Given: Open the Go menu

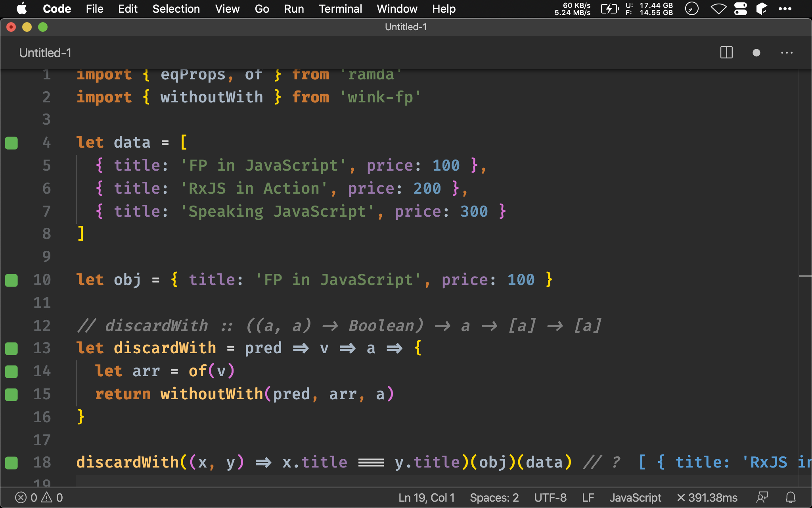Looking at the screenshot, I should pyautogui.click(x=262, y=9).
